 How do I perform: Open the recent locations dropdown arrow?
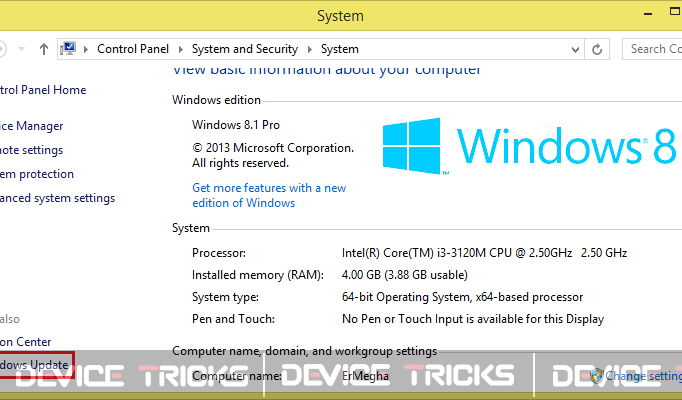21,49
